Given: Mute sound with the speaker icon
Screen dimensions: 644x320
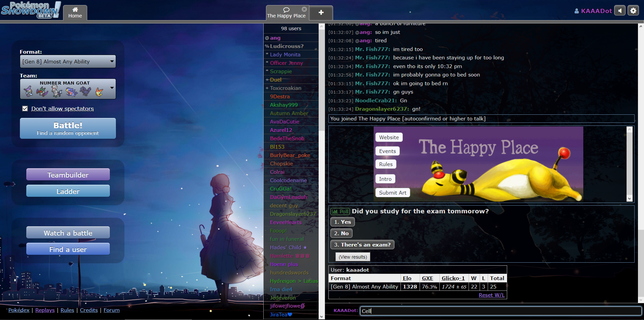Looking at the screenshot, I should (620, 11).
